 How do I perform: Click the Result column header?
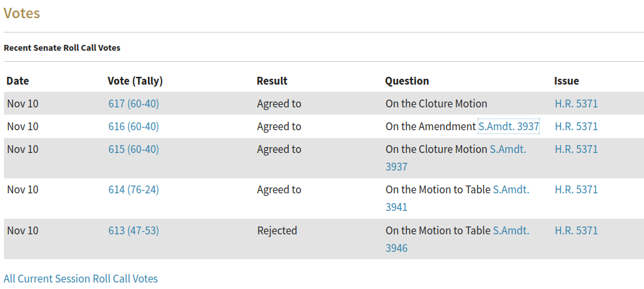(272, 81)
